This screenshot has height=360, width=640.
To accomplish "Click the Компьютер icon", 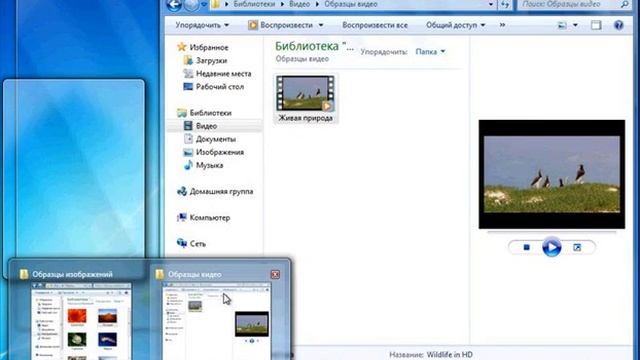I will (x=182, y=217).
